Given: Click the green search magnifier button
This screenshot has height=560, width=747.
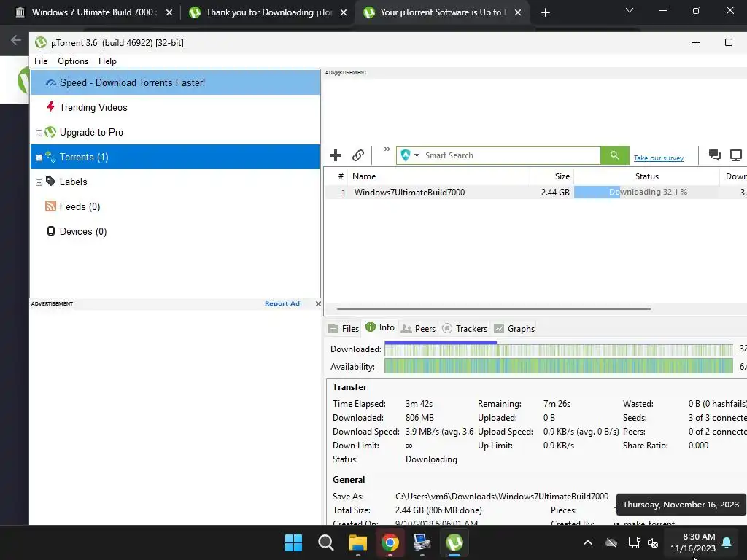Looking at the screenshot, I should (614, 155).
